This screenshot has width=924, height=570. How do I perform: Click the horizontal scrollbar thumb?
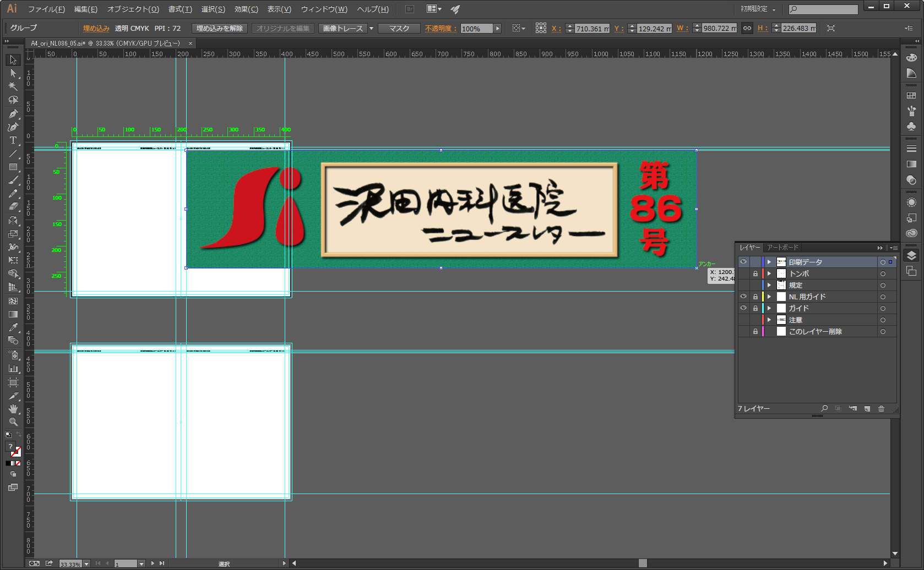pyautogui.click(x=642, y=563)
